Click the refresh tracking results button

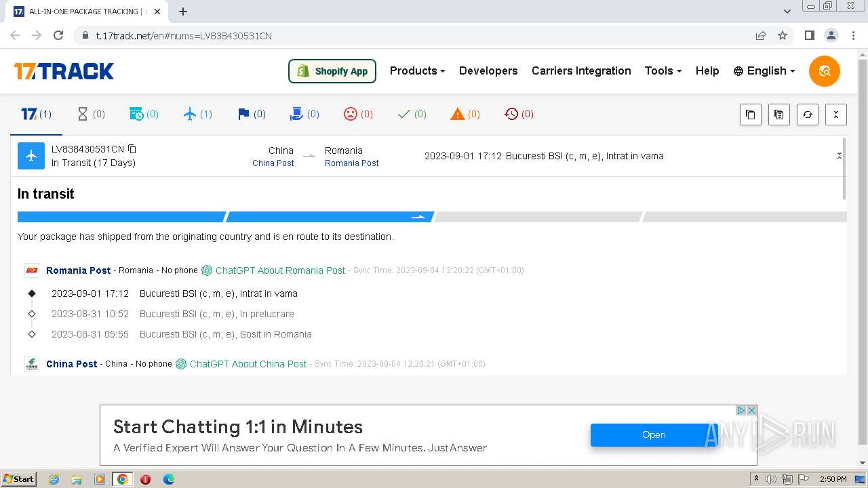pos(808,115)
